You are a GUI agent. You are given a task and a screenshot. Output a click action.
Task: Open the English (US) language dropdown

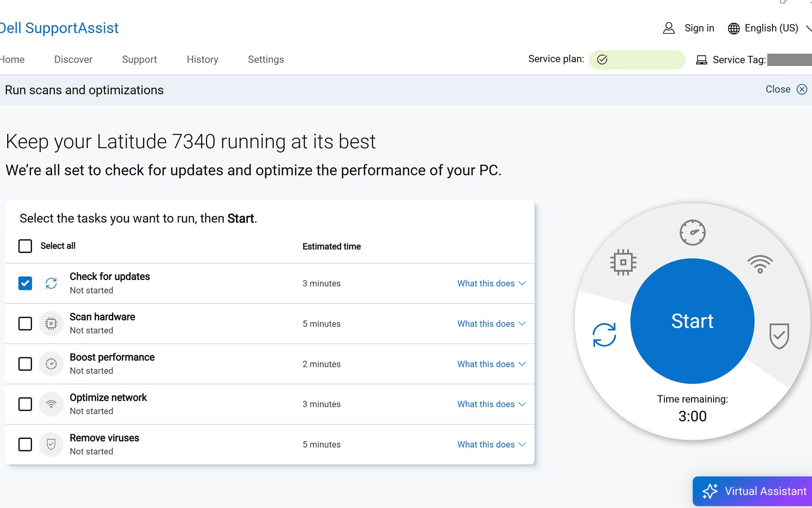tap(770, 28)
